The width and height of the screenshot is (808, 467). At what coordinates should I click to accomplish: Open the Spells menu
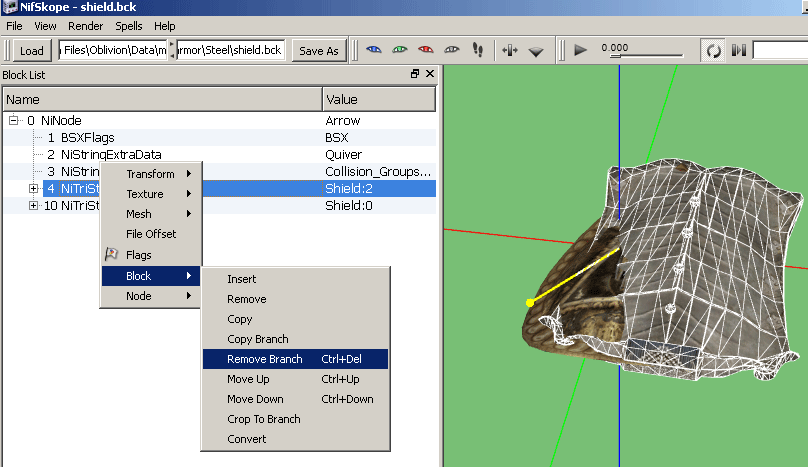tap(129, 26)
